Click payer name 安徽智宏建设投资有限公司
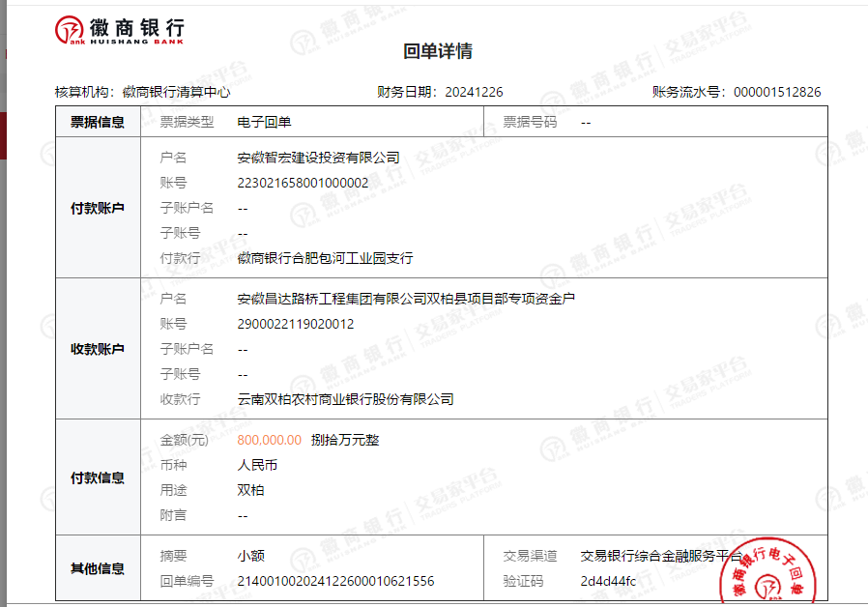Viewport: 868px width, 607px height. [x=318, y=158]
